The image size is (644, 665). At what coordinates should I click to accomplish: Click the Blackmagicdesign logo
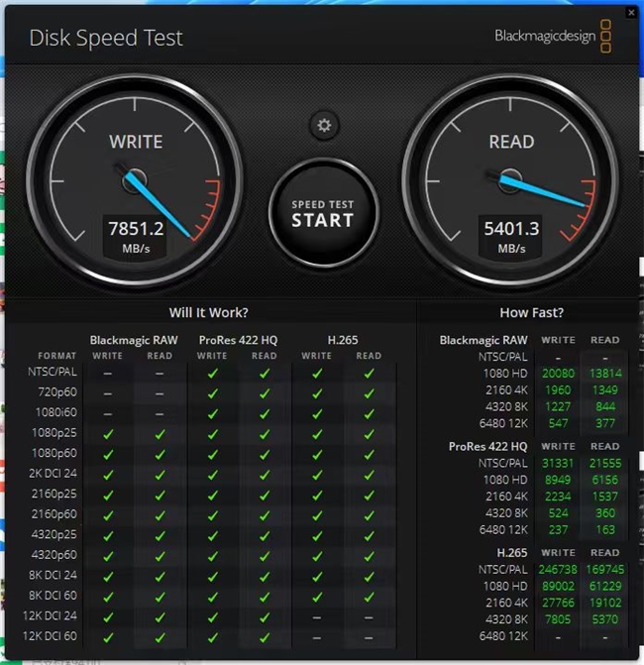pyautogui.click(x=553, y=36)
